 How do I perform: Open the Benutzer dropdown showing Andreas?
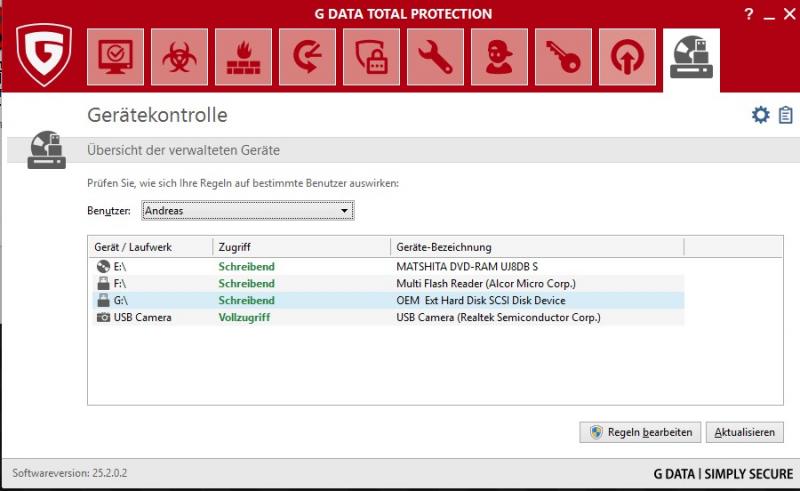point(247,210)
